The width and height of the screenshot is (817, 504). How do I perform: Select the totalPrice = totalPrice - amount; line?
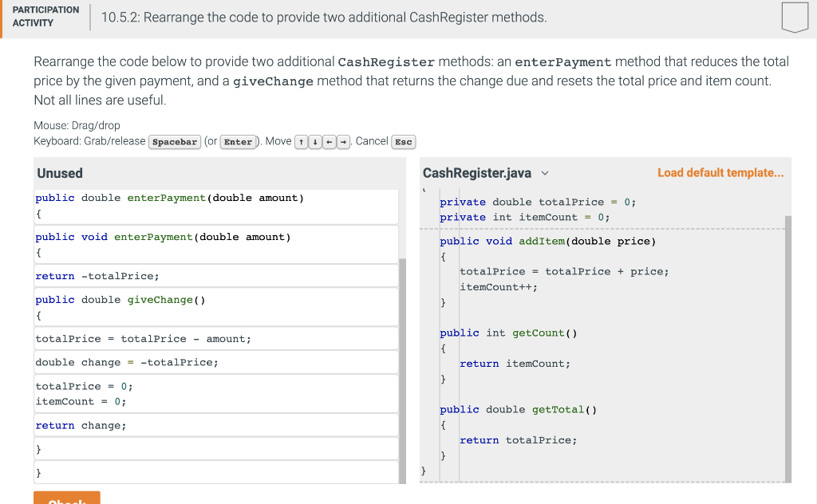point(215,338)
